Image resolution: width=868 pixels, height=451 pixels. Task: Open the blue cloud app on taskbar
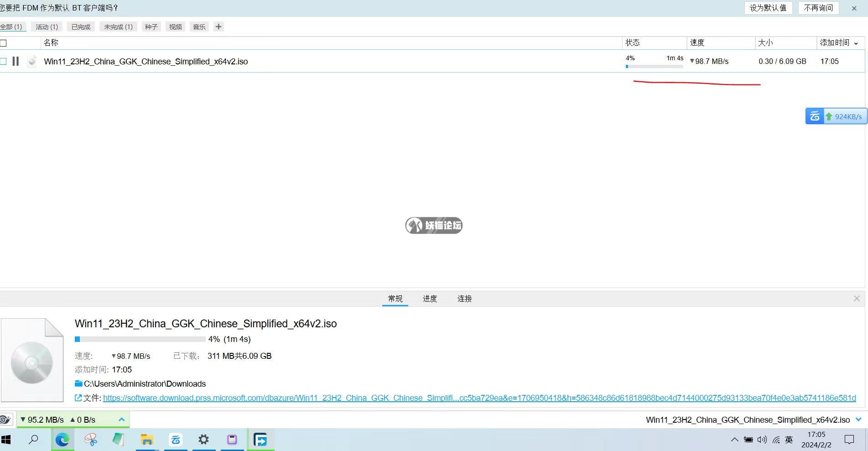click(176, 440)
